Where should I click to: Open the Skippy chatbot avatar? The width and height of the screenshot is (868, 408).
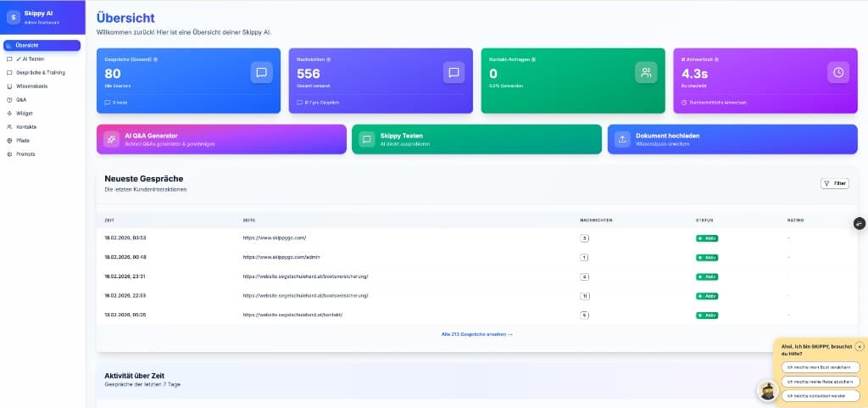click(x=767, y=390)
